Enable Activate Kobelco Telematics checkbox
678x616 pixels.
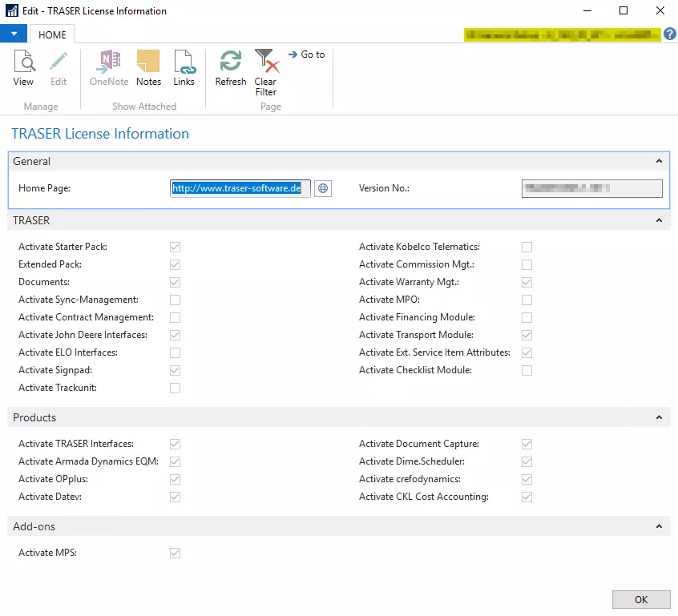point(527,247)
